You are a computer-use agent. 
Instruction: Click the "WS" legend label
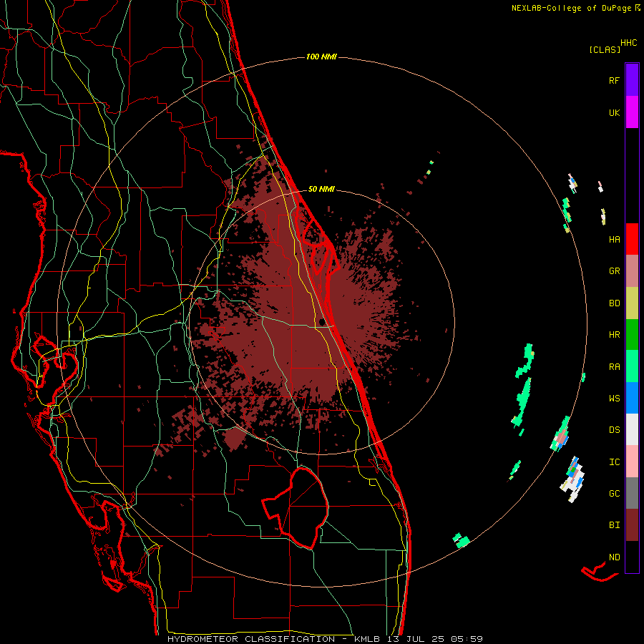pyautogui.click(x=614, y=399)
